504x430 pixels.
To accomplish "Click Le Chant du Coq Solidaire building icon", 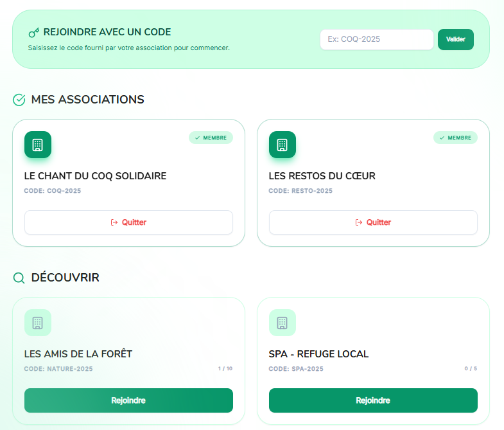I will [37, 145].
